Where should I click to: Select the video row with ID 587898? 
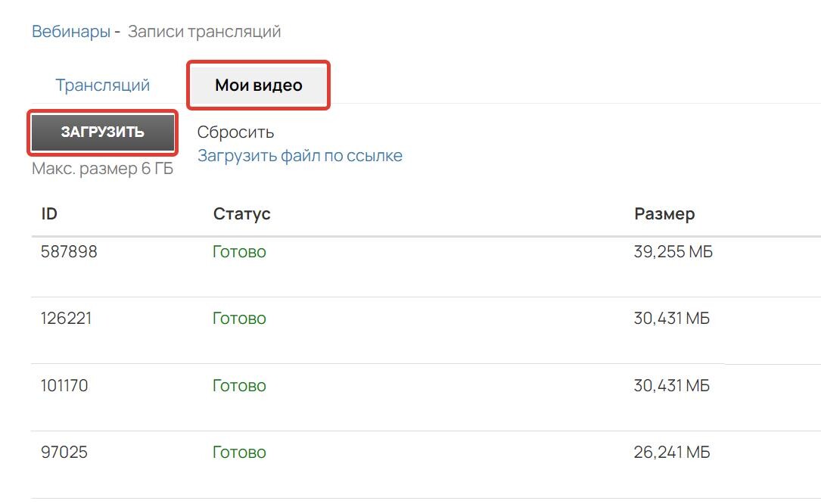coord(426,267)
